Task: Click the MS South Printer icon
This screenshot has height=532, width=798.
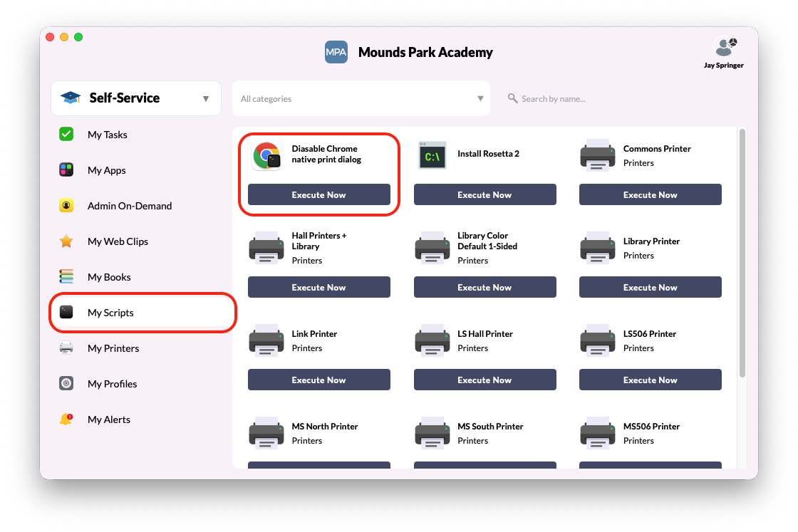Action: coord(432,433)
